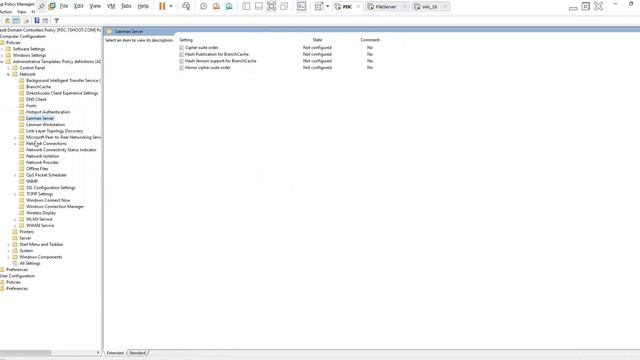Open the VMware Help menu
Viewport: 640px width, 360px height.
coord(143,6)
